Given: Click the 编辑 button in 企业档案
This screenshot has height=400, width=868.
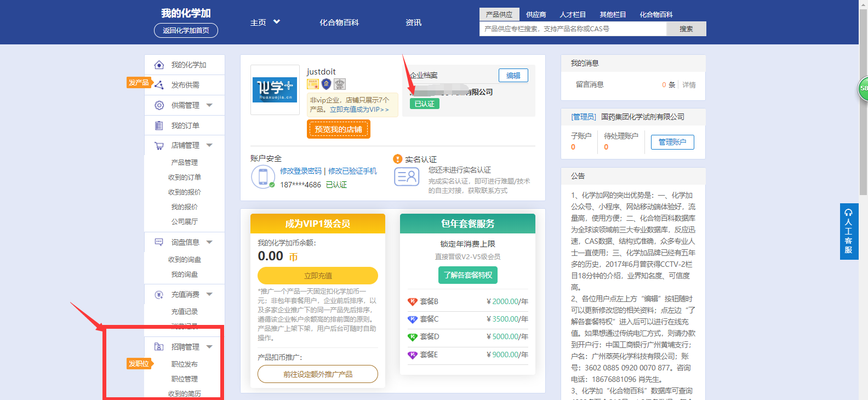Looking at the screenshot, I should [x=513, y=76].
